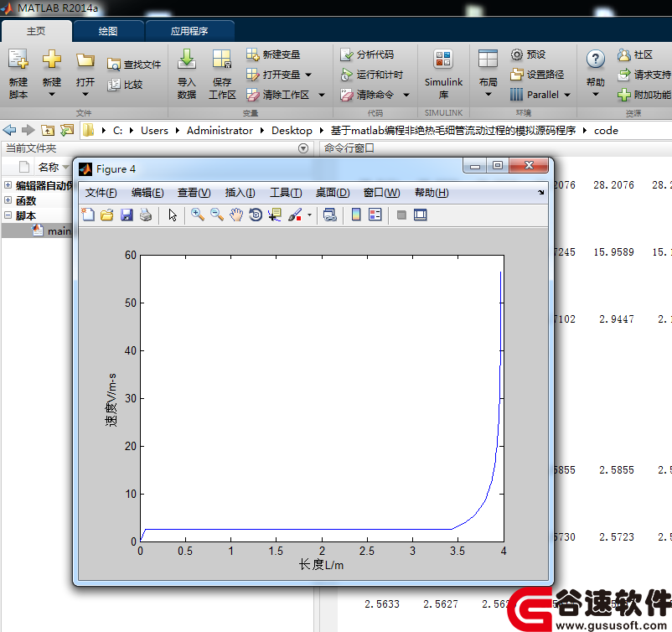This screenshot has width=672, height=632.
Task: Open Layout (布局) dropdown arrow
Action: [x=488, y=94]
